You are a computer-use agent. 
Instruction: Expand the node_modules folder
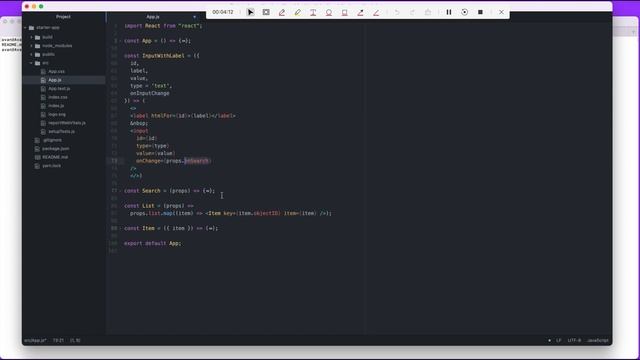[x=31, y=46]
